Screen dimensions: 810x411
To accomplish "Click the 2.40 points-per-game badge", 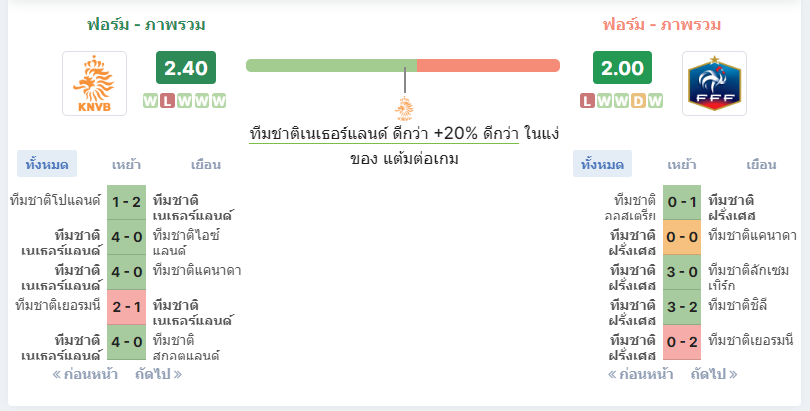I will pyautogui.click(x=186, y=68).
